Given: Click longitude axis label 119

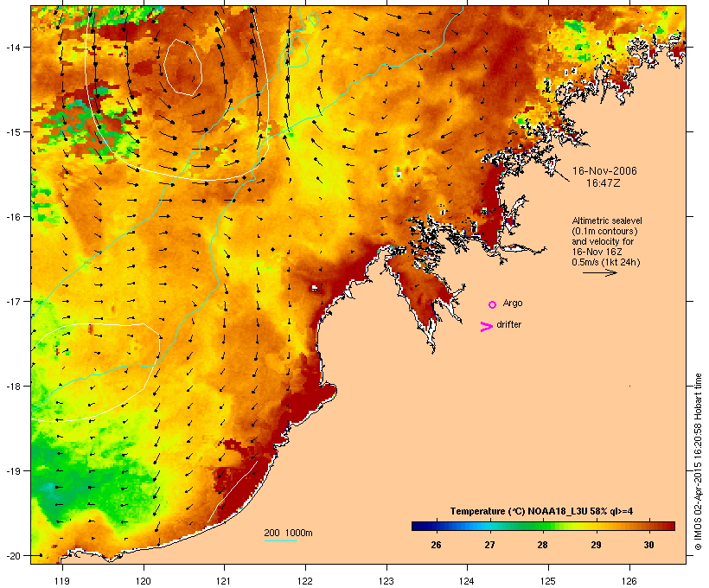Looking at the screenshot, I should (x=62, y=581).
